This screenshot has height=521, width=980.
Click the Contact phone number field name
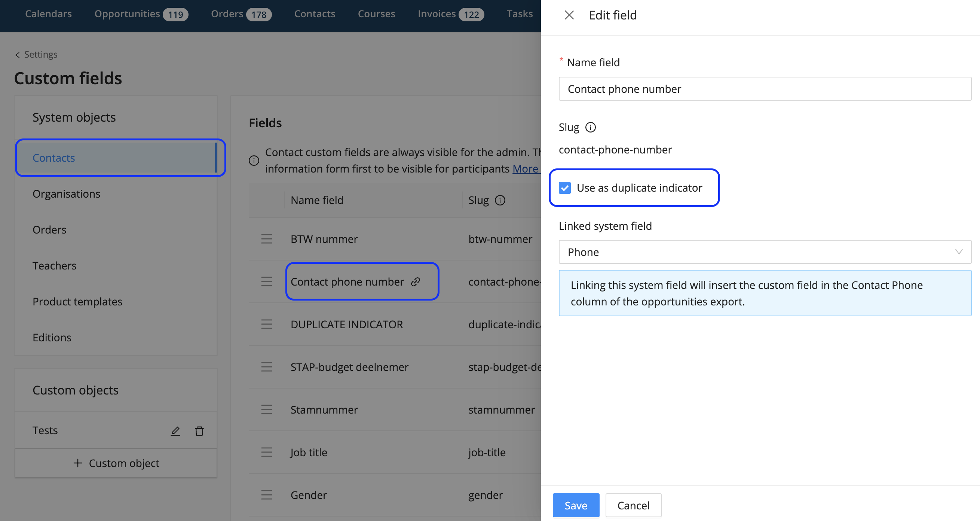pyautogui.click(x=347, y=281)
